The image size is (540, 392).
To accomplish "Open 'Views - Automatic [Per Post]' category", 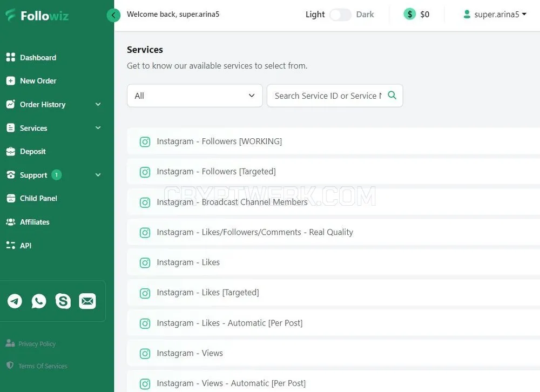I will 333,381.
